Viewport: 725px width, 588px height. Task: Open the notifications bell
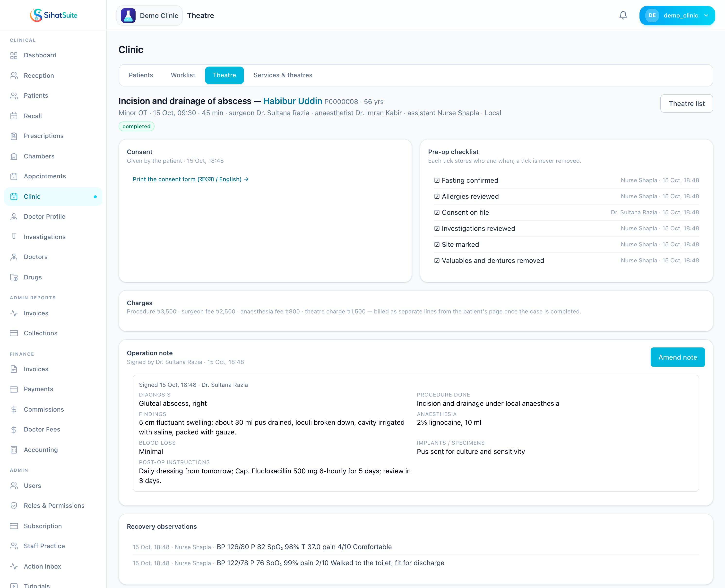click(x=623, y=15)
